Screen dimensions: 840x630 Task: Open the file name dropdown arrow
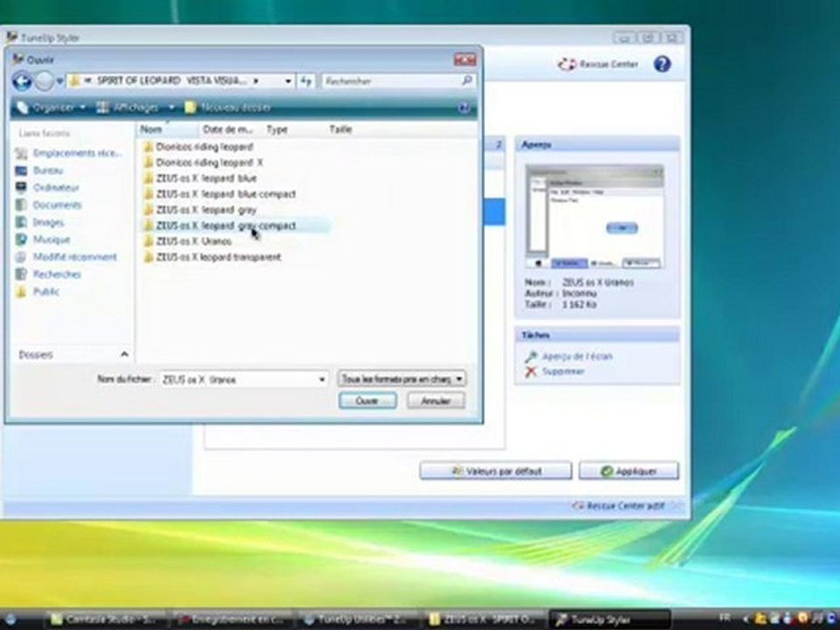click(x=322, y=379)
